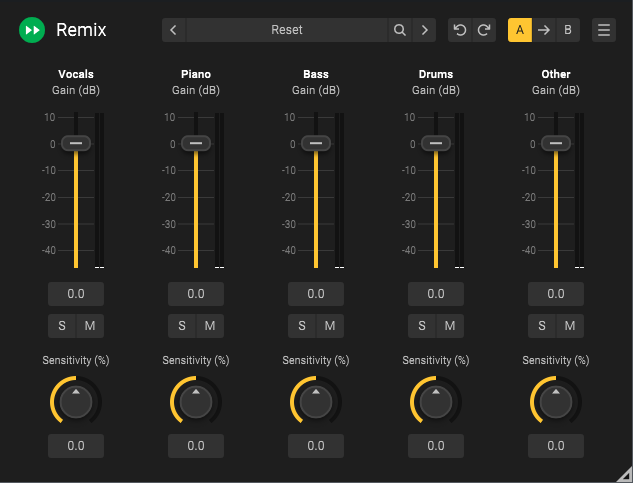Copy state A to B arrow
Image resolution: width=633 pixels, height=483 pixels.
point(544,30)
